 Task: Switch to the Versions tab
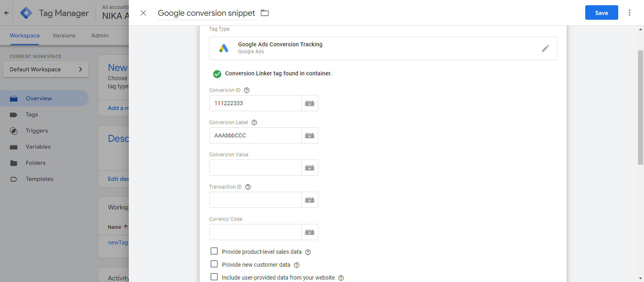pos(64,35)
